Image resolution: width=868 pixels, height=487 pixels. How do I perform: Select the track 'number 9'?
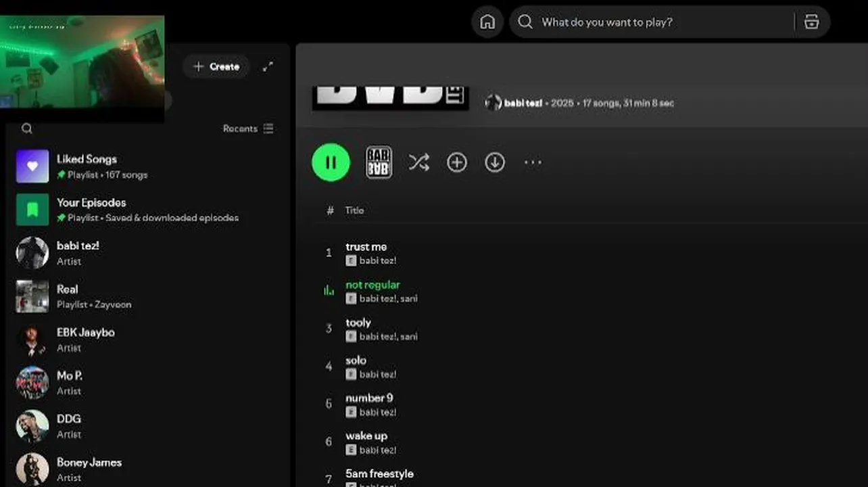pos(369,398)
